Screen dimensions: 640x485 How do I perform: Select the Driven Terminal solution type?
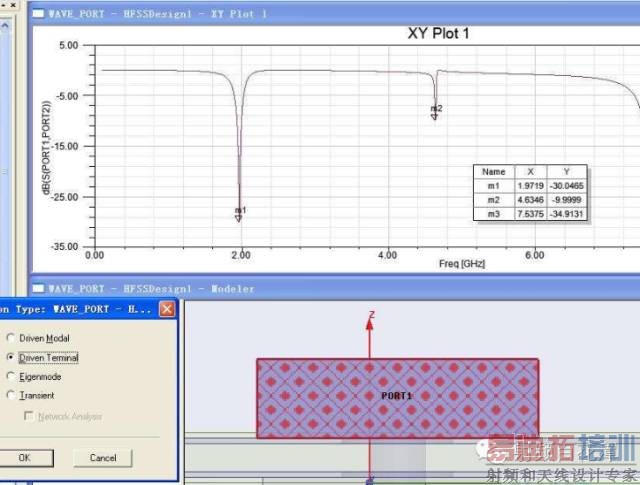click(11, 357)
